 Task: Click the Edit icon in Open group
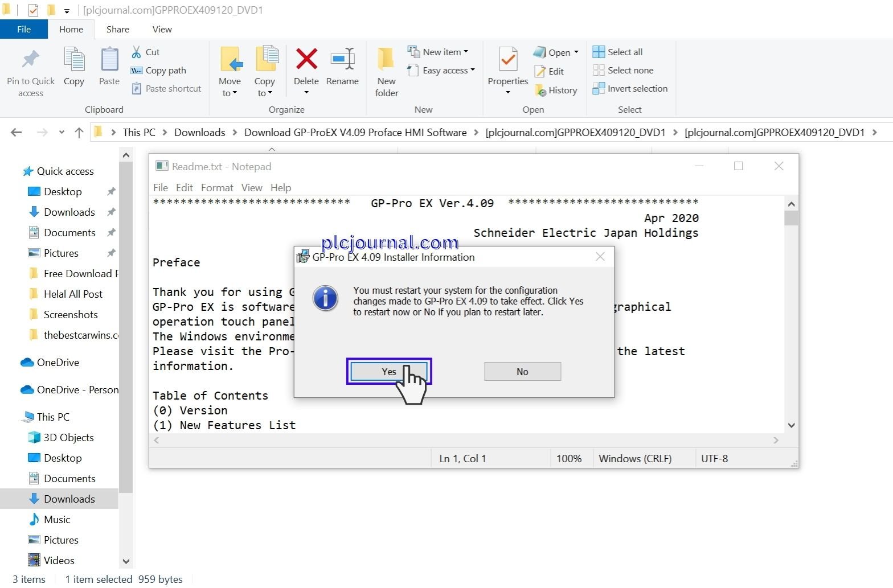540,72
